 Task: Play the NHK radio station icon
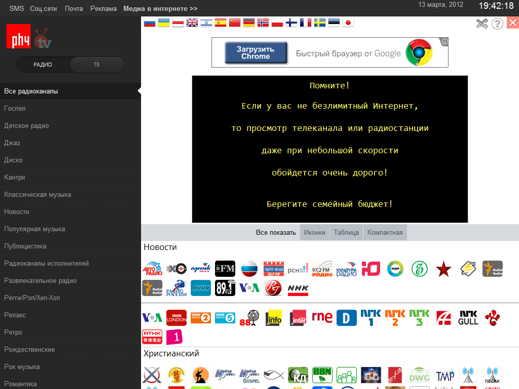(x=298, y=288)
